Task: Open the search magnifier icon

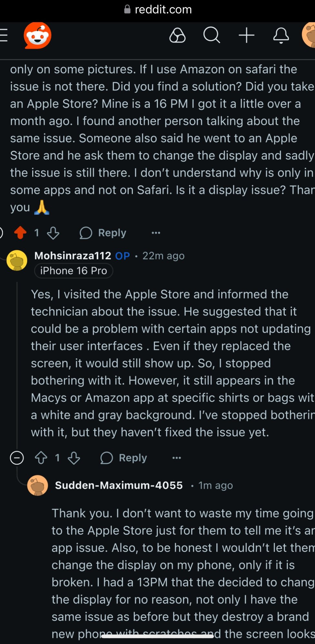Action: click(212, 35)
